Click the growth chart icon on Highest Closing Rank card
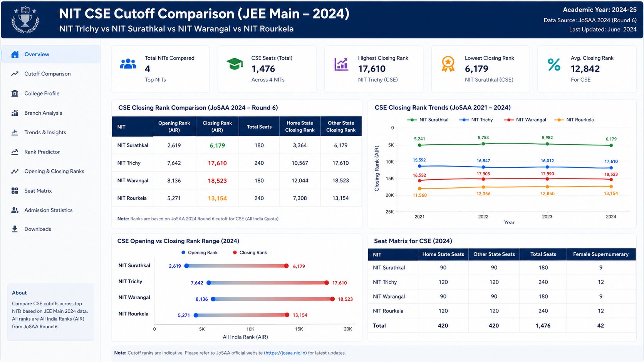The image size is (644, 362). tap(341, 64)
